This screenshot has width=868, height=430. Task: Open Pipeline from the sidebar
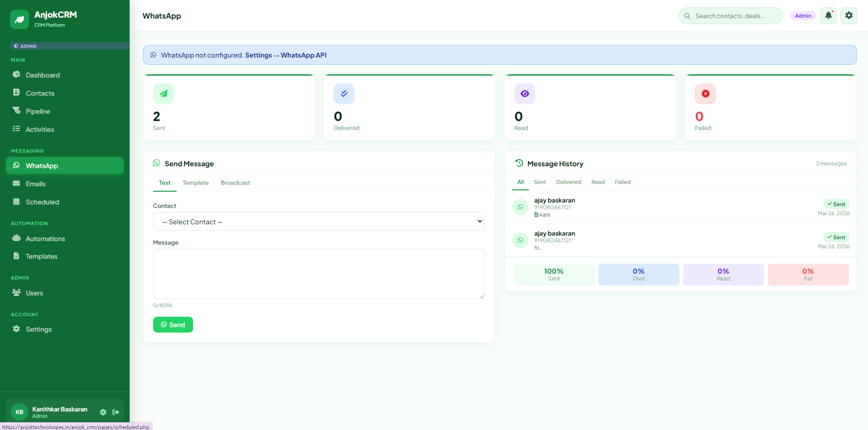click(x=38, y=111)
